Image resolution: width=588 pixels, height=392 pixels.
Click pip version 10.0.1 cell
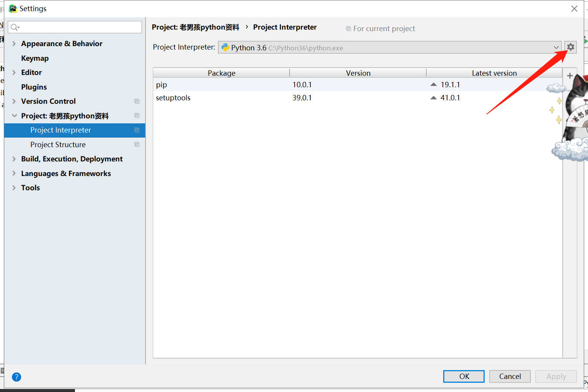[x=302, y=85]
